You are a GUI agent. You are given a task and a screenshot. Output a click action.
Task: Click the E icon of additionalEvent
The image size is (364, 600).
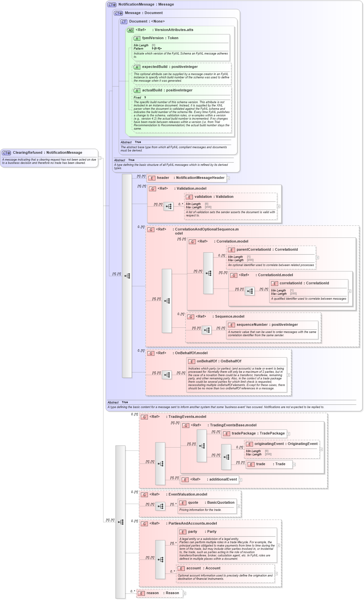(x=185, y=480)
